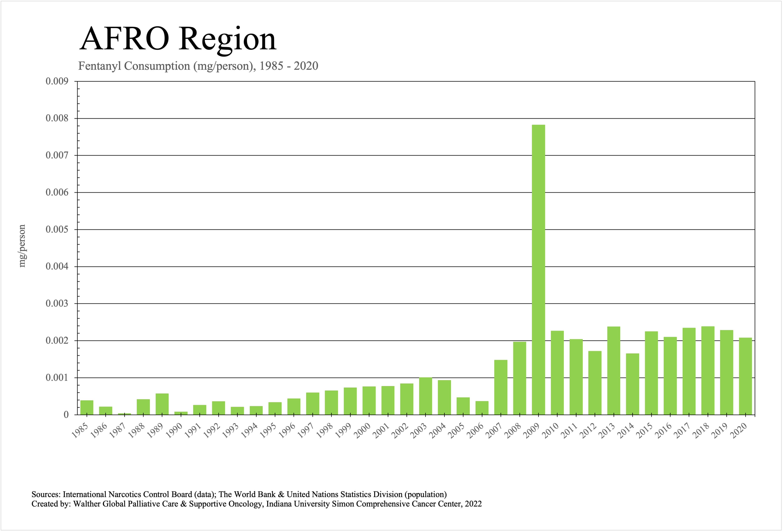Screen dimensions: 783x532
Task: Click the 0.005 y-axis label
Action: coord(57,229)
